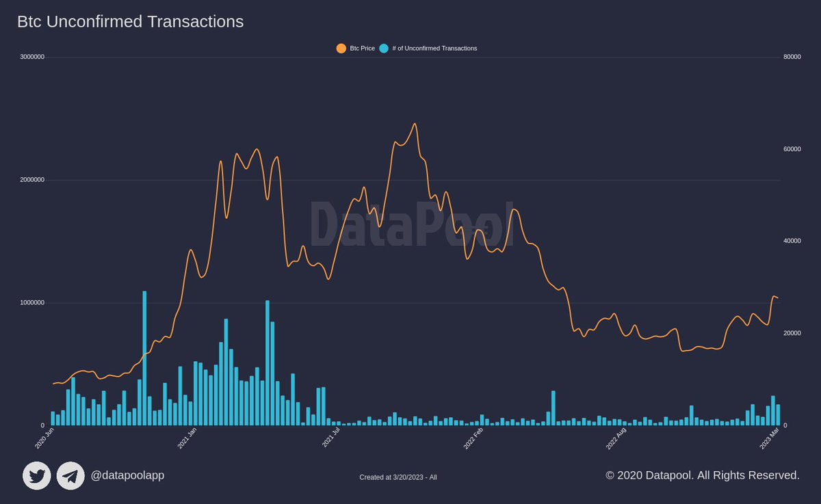Viewport: 821px width, 504px height.
Task: Click the 20000 right axis label
Action: [x=792, y=333]
